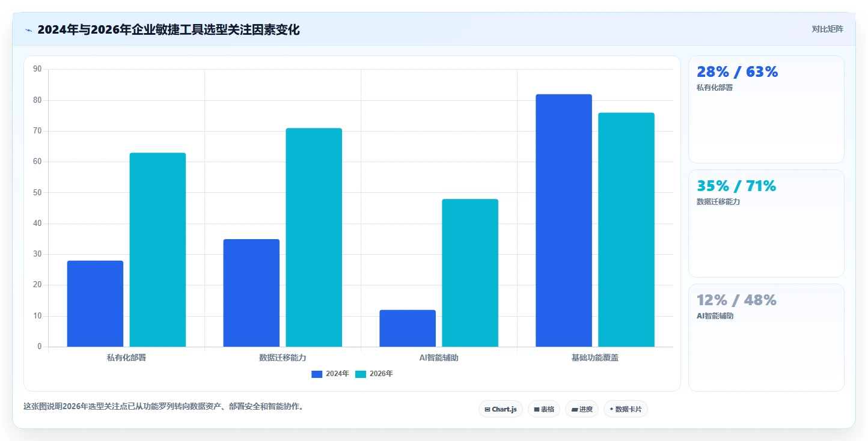Click the blue 2024年 legend color box
Screen dimensions: 868x441
[x=317, y=374]
